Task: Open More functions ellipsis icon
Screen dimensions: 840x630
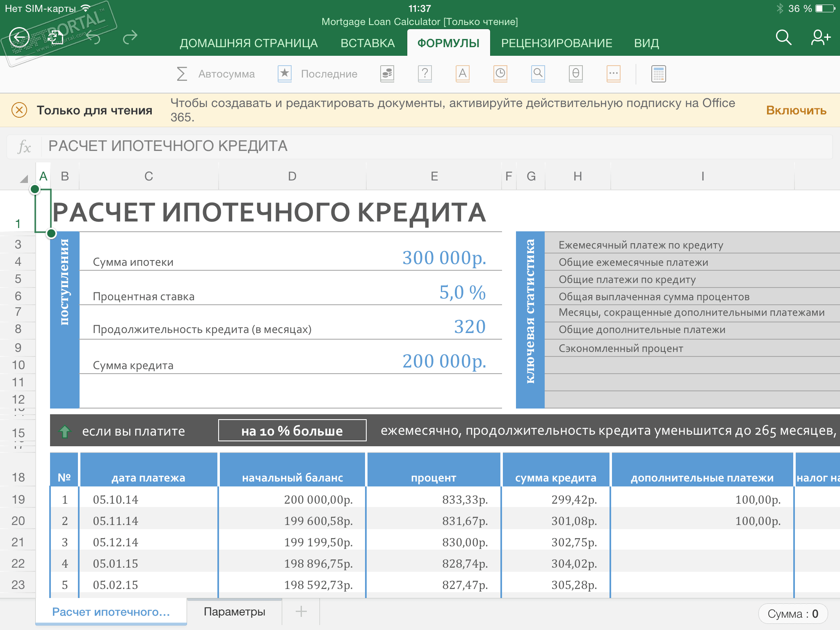Action: click(613, 74)
